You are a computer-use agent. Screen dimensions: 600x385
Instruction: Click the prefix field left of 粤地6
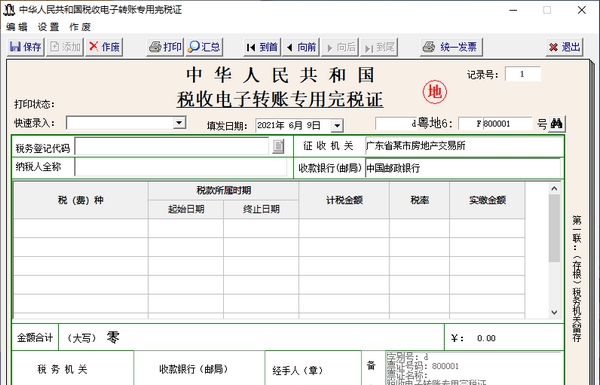point(396,124)
